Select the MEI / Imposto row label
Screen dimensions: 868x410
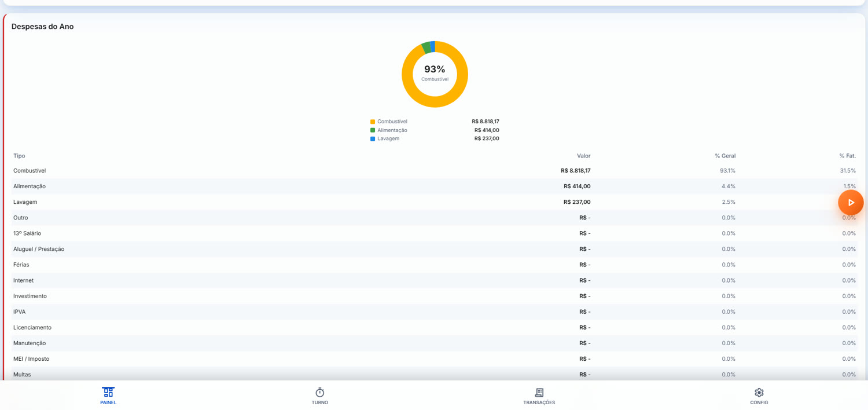click(31, 358)
